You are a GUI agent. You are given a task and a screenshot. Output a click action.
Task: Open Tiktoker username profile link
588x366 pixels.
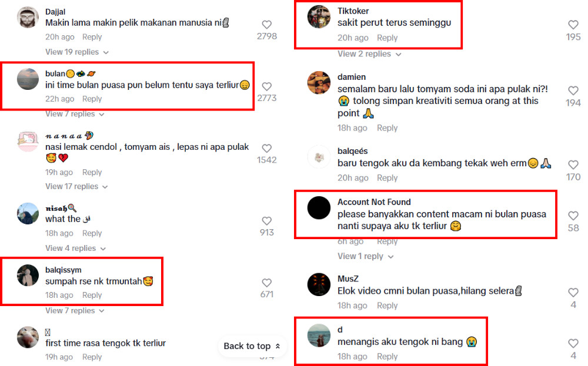[353, 11]
